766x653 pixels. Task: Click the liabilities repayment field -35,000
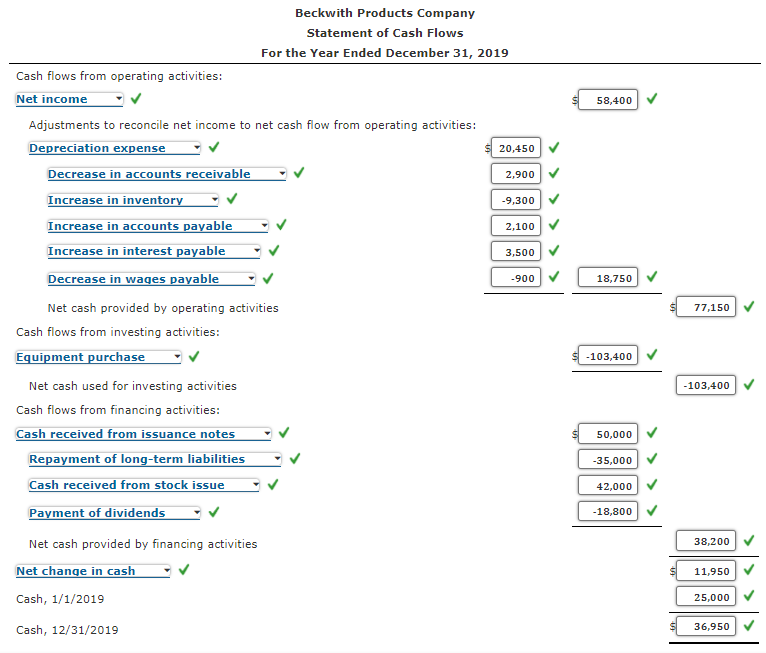pos(608,459)
